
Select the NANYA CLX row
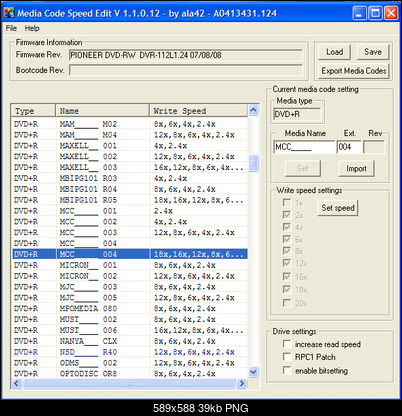coord(130,341)
